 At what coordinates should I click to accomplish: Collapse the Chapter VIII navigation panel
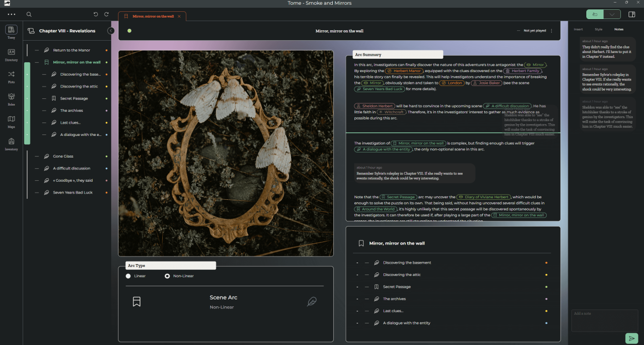pyautogui.click(x=111, y=31)
